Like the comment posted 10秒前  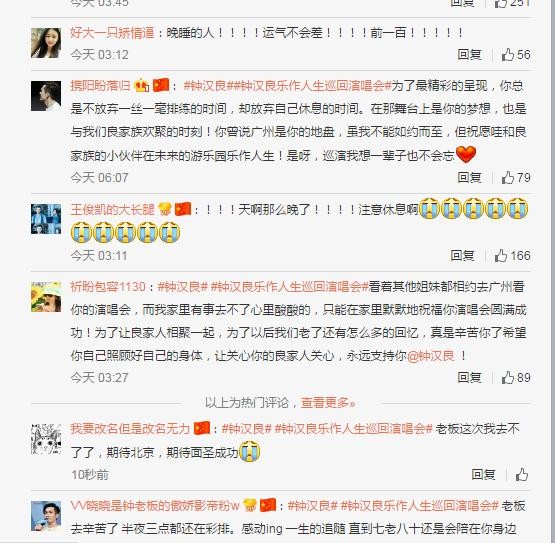[522, 475]
